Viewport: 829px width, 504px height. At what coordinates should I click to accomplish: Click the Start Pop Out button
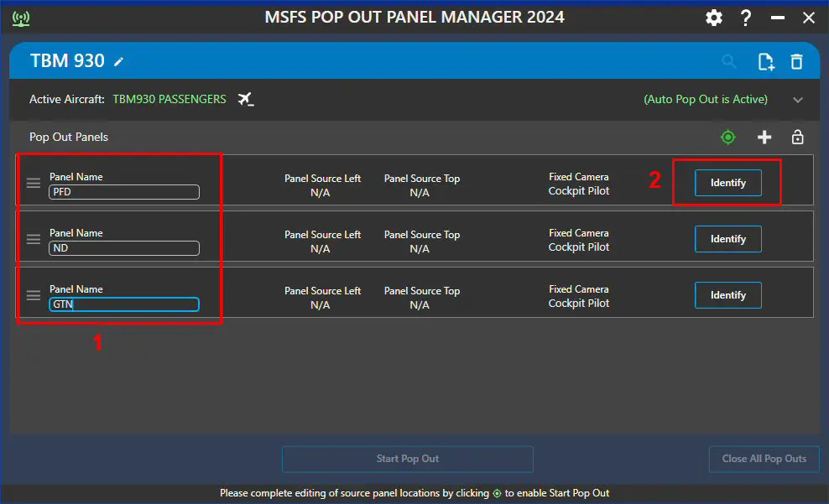point(408,459)
